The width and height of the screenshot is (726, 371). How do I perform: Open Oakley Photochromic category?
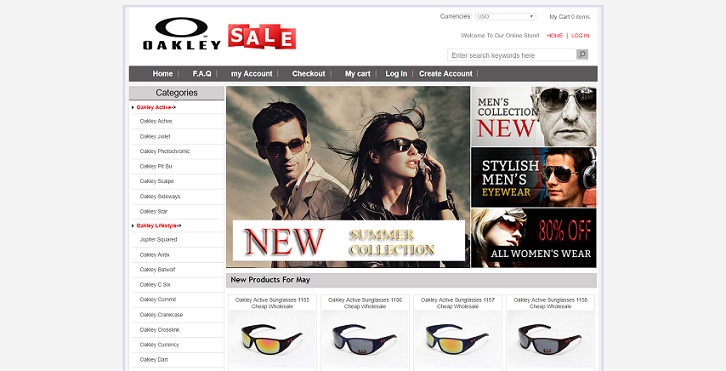click(164, 151)
